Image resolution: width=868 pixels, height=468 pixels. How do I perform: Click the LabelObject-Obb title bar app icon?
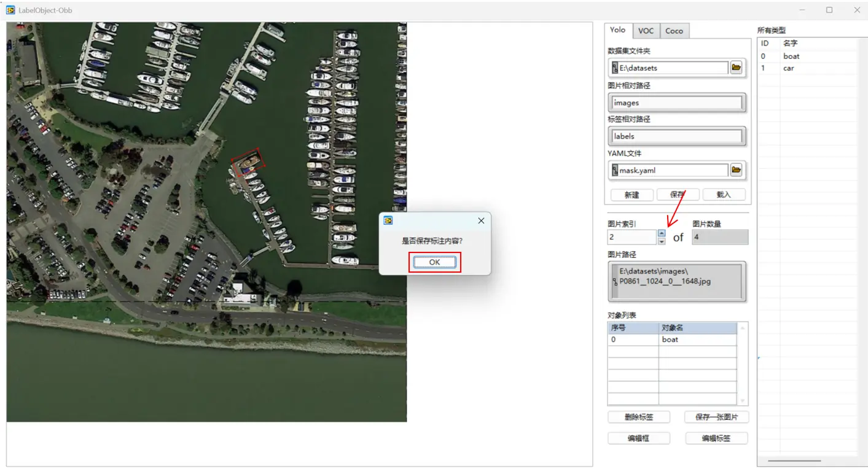[10, 10]
